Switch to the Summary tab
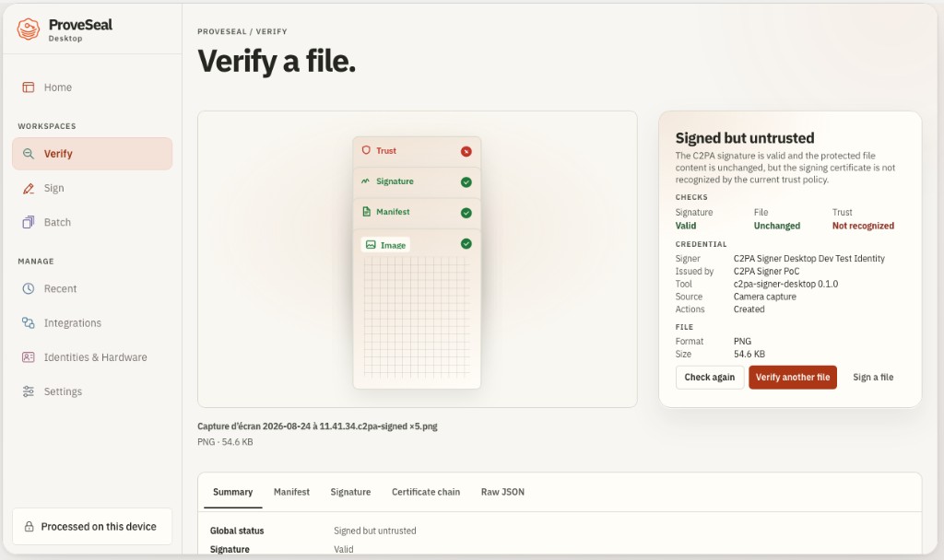 pos(232,492)
